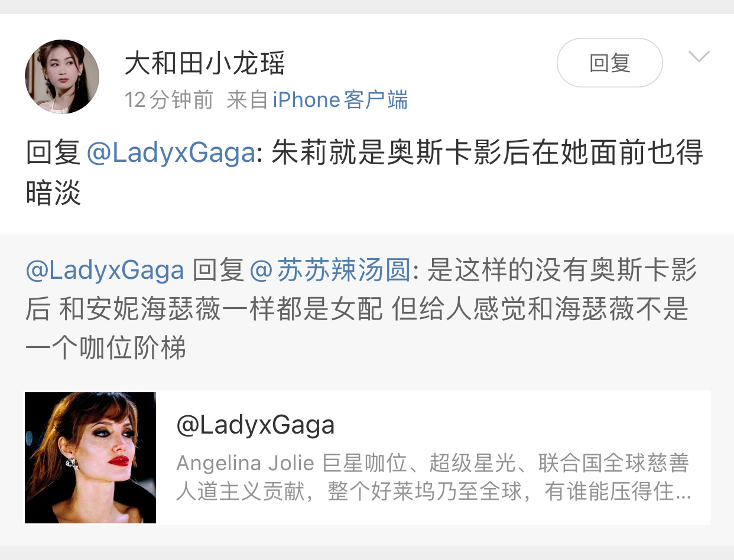Tap quoted text 是这样的没有奥斯卡影

coord(561,271)
